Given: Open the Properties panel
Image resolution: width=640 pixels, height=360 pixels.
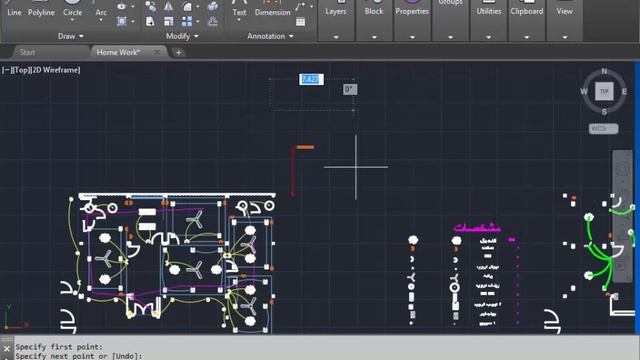Looking at the screenshot, I should coord(412,19).
